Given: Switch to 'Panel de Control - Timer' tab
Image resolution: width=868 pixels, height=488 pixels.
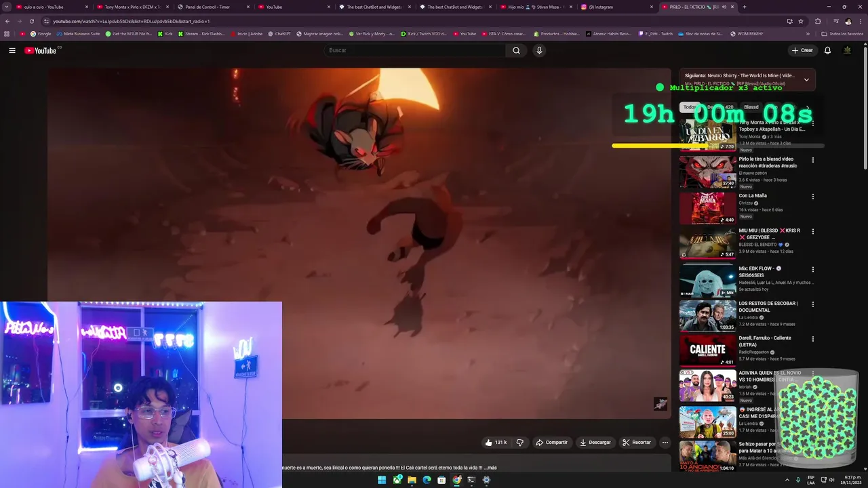Looking at the screenshot, I should click(x=212, y=7).
